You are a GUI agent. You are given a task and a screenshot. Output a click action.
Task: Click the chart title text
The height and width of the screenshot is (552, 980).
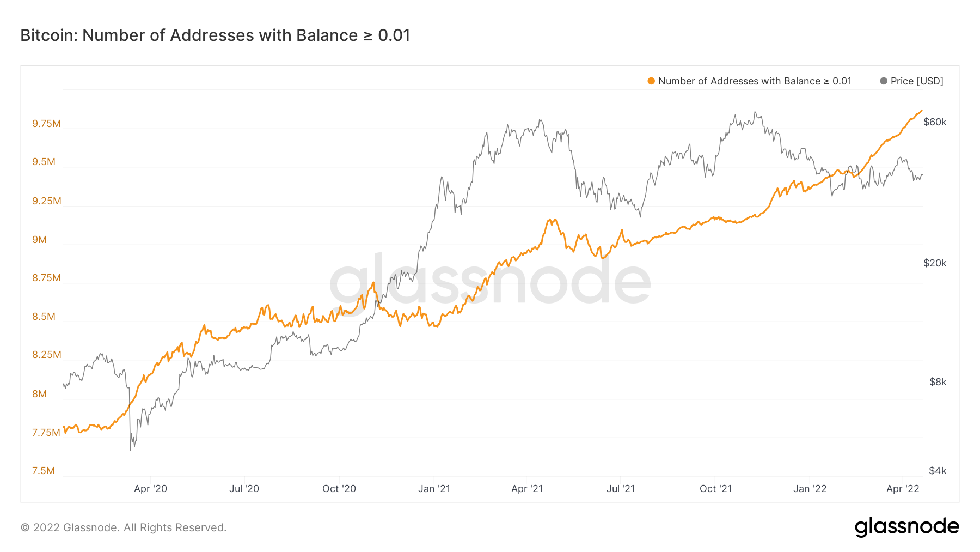215,35
